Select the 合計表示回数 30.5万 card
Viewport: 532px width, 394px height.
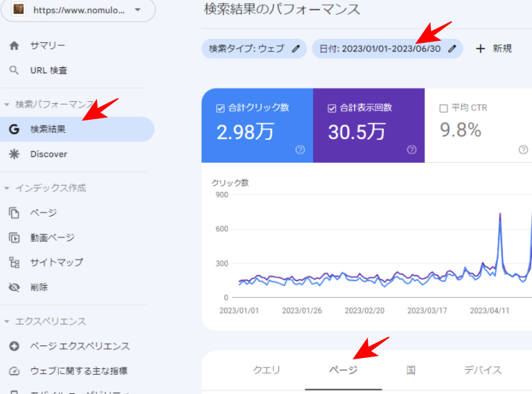click(369, 125)
